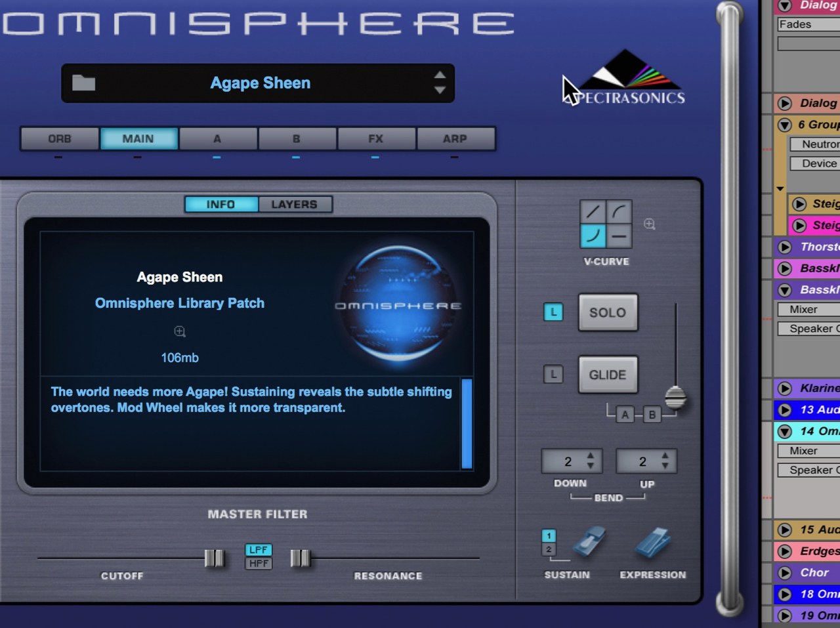The height and width of the screenshot is (628, 840).
Task: Select sustain mode 2
Action: 549,549
